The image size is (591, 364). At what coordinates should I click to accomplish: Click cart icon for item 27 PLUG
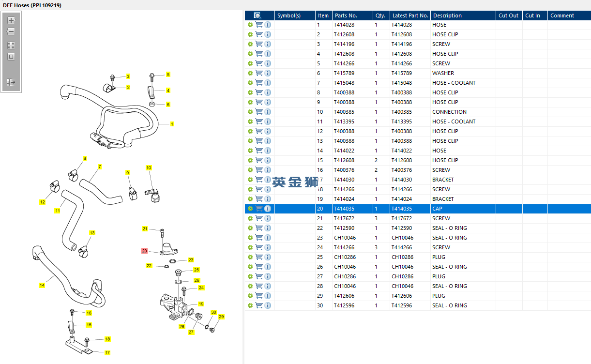tap(259, 276)
